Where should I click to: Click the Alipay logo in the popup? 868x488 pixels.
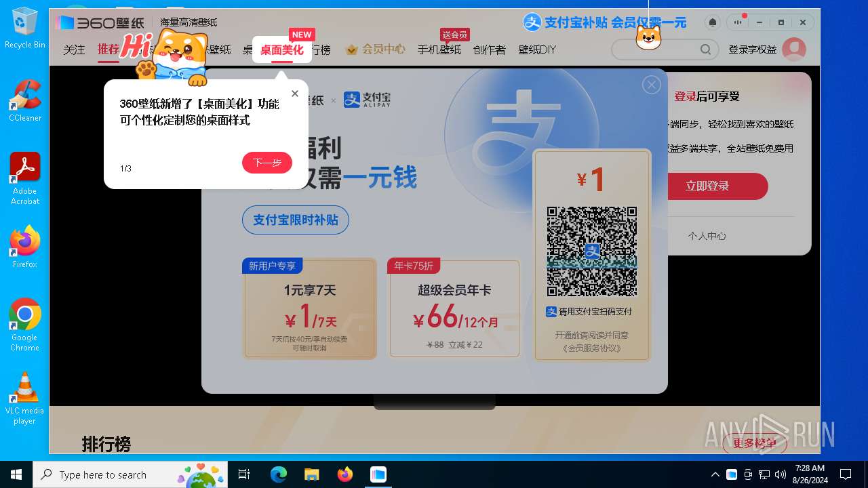[x=367, y=100]
